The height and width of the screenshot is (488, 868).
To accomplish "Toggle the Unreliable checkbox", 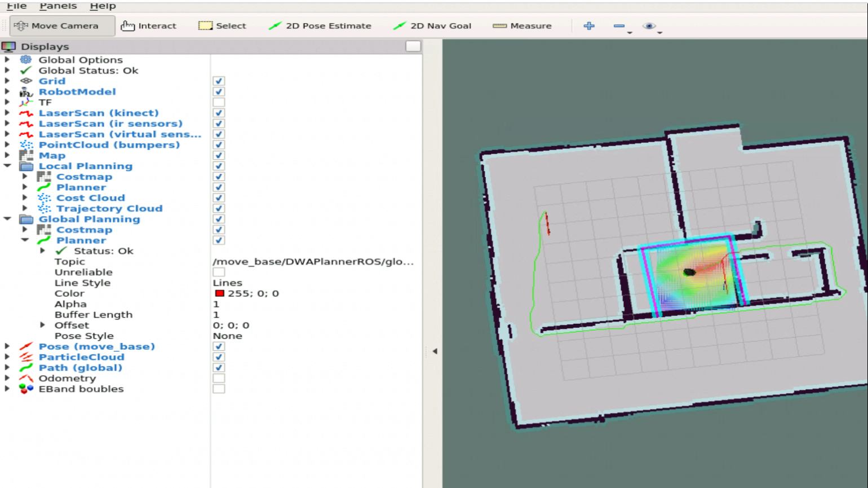I will click(219, 272).
